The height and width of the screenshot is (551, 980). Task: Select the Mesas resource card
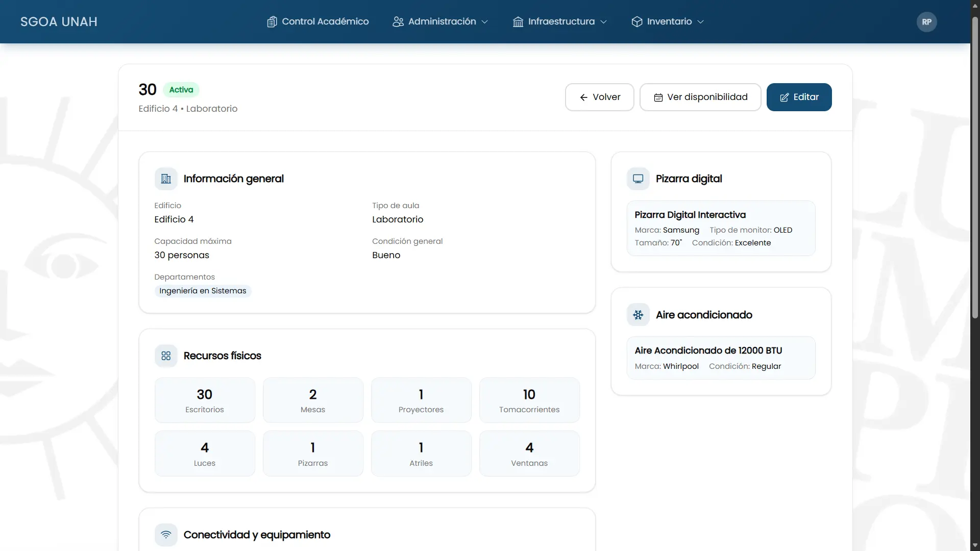coord(313,400)
